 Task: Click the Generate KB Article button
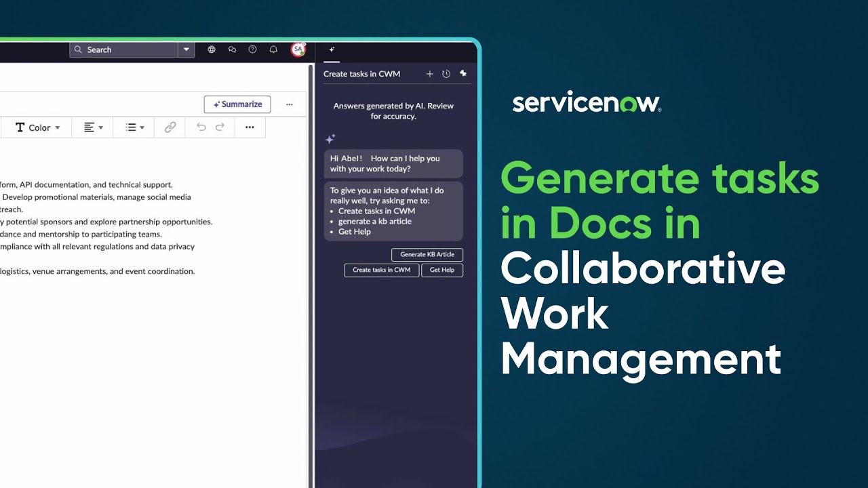pyautogui.click(x=427, y=254)
